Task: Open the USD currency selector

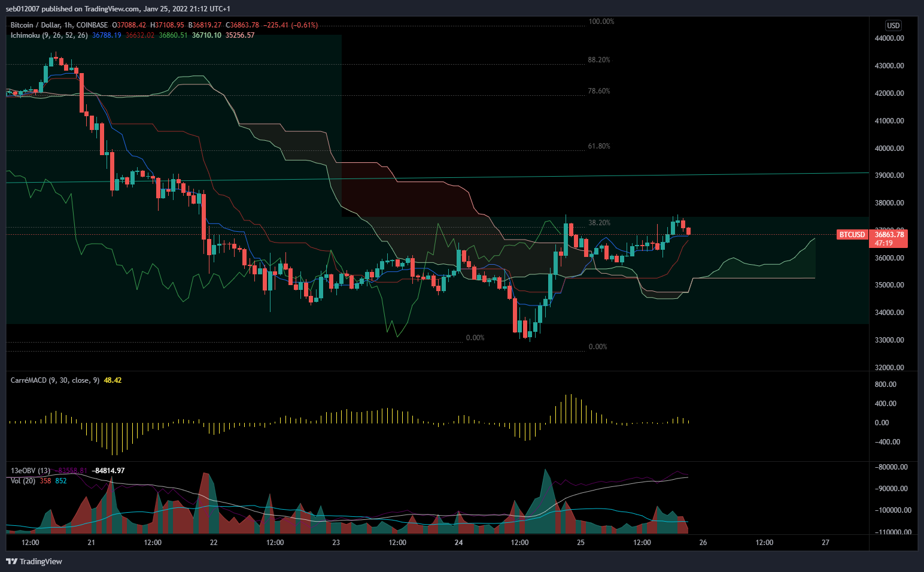Action: click(893, 25)
